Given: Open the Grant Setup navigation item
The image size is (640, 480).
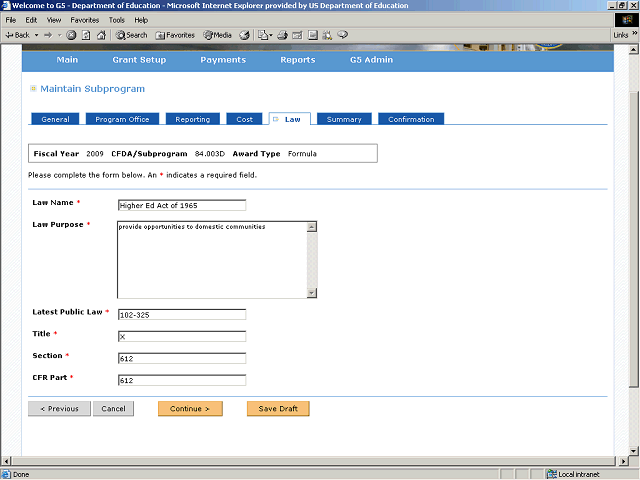Looking at the screenshot, I should pos(139,60).
